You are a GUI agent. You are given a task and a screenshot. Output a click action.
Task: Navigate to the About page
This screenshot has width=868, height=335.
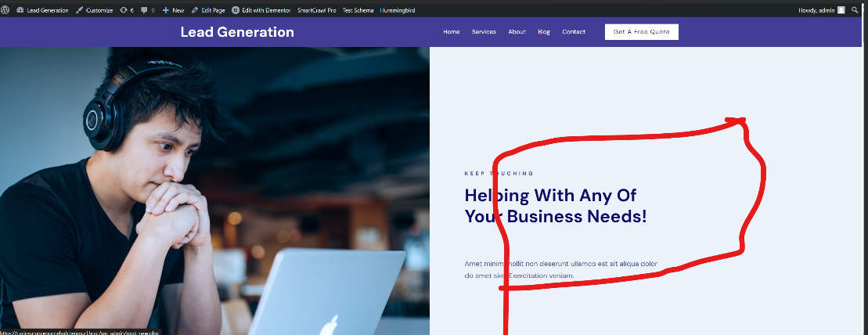(517, 31)
